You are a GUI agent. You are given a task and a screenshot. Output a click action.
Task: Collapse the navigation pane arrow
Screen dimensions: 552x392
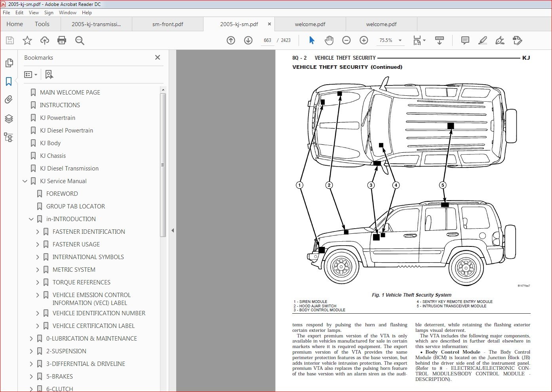coord(172,231)
